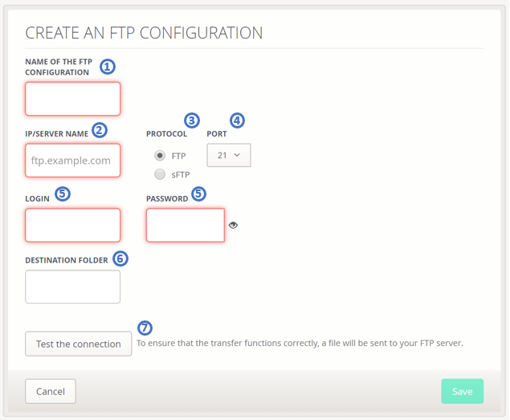This screenshot has height=420, width=510.
Task: Select the FTP protocol radio button
Action: coord(160,156)
